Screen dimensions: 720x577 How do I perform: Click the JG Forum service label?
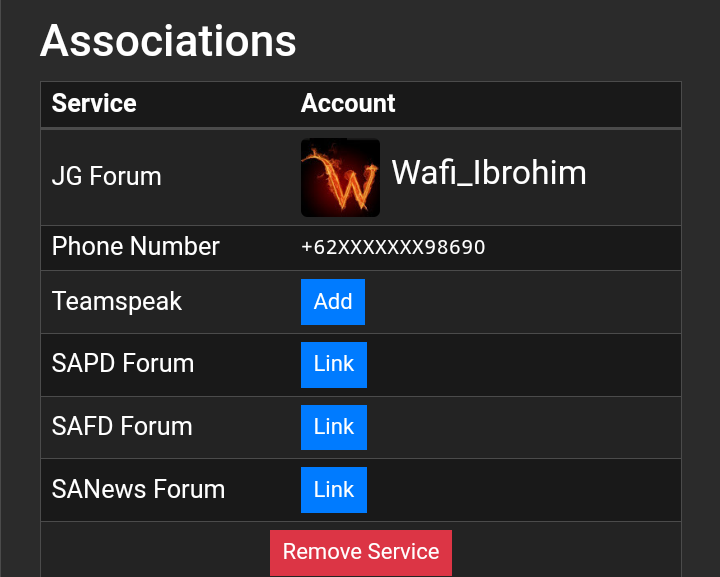click(107, 176)
